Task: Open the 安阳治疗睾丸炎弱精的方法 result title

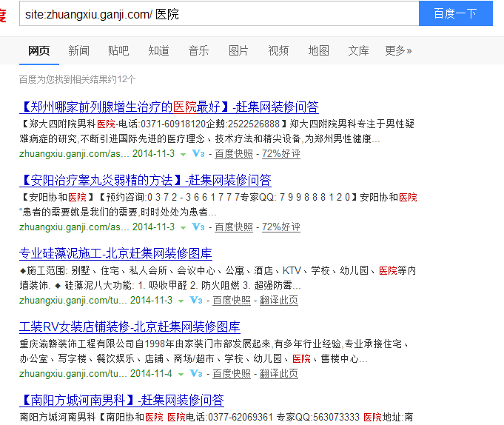Action: click(145, 181)
